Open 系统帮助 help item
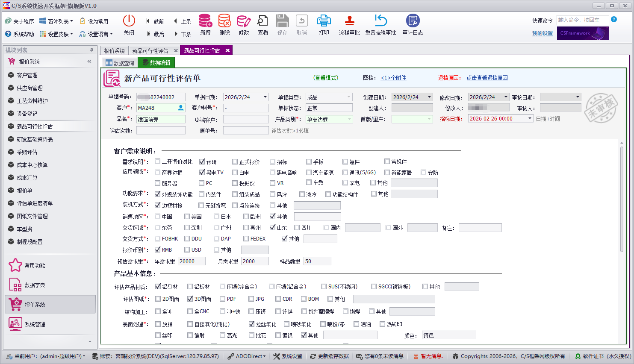 [x=19, y=34]
